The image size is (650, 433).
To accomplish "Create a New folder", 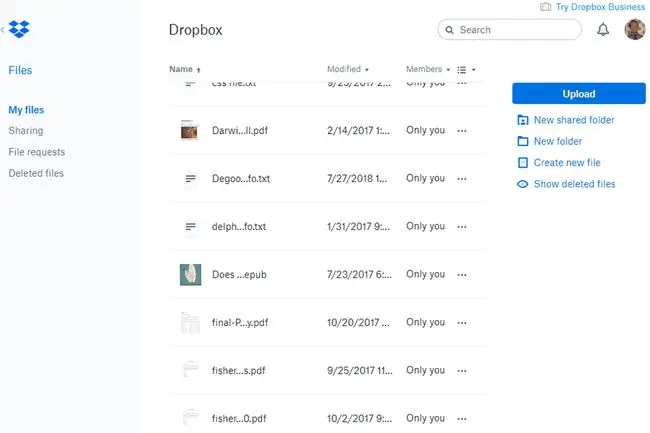I will [558, 141].
